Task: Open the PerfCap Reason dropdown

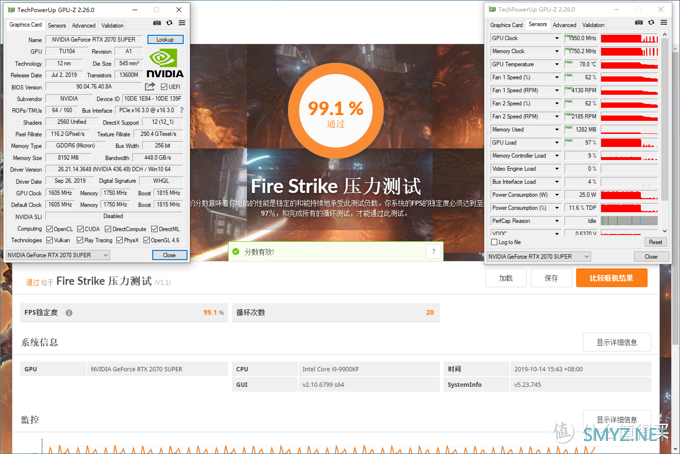Action: 557,221
